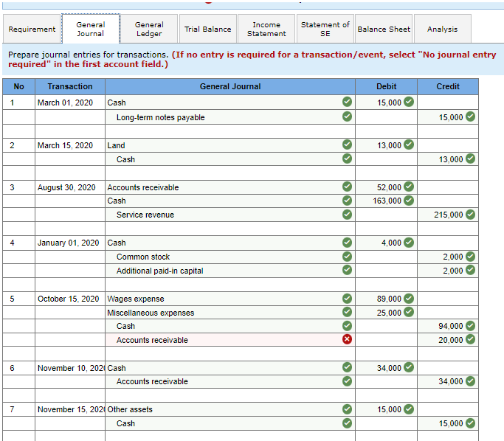The width and height of the screenshot is (504, 441).
Task: Click green check next to 34,000 credit
Action: click(x=470, y=381)
